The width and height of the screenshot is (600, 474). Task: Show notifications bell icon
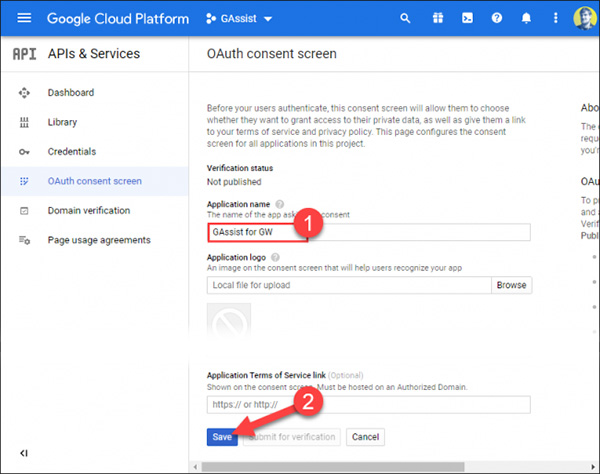[x=526, y=18]
